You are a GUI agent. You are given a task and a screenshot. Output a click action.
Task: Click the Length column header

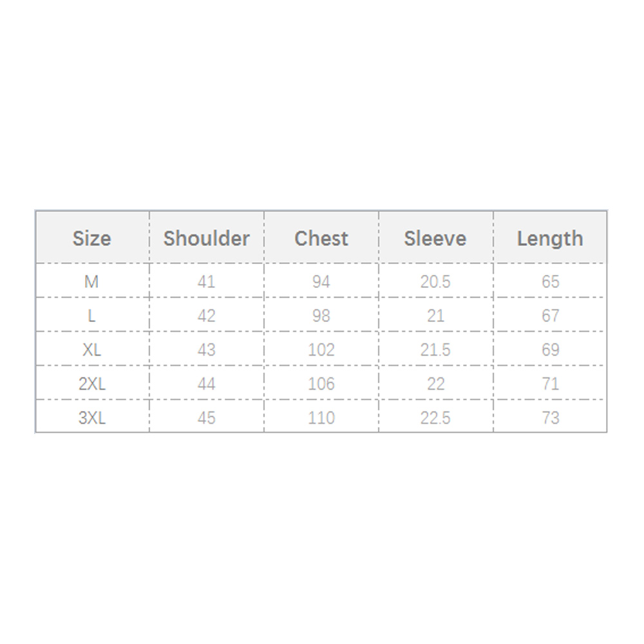[550, 238]
